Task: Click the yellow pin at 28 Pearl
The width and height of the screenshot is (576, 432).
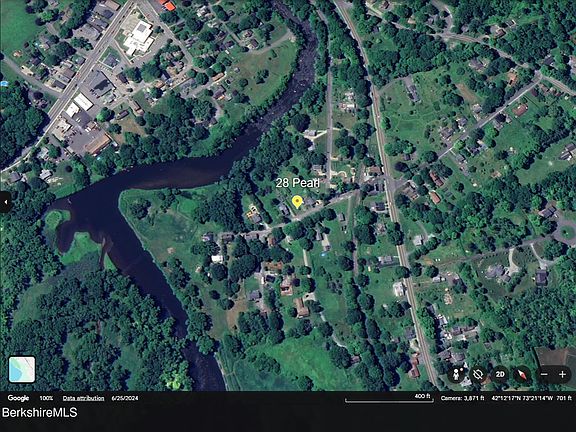Action: (297, 202)
